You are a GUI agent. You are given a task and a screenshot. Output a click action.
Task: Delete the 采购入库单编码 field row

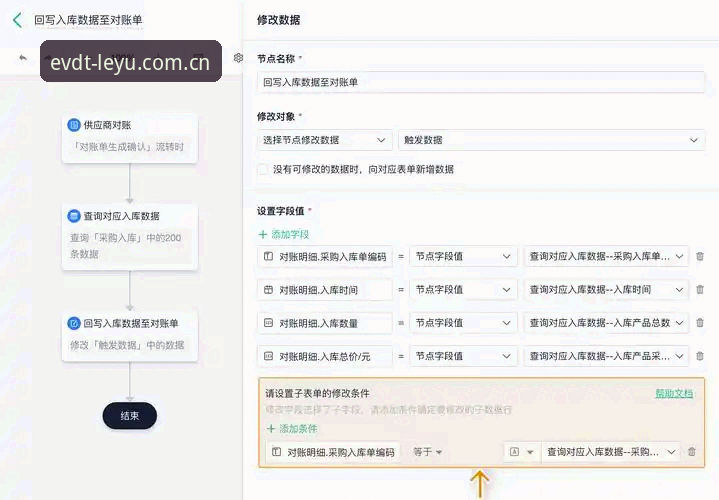(x=700, y=256)
